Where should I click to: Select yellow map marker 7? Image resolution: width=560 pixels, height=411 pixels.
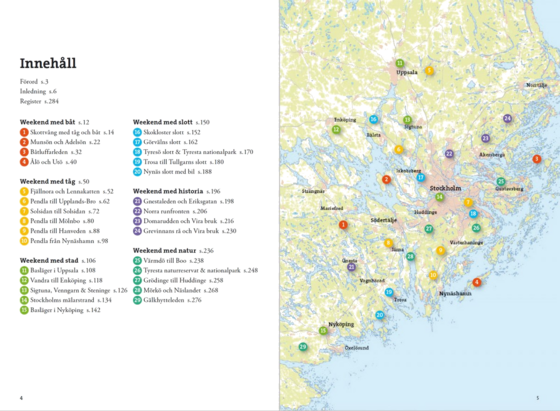(468, 202)
